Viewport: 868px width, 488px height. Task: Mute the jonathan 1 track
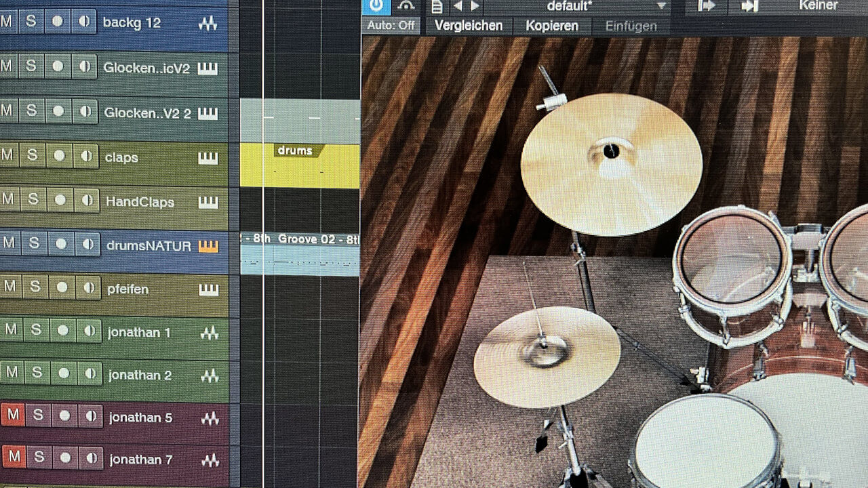point(12,331)
